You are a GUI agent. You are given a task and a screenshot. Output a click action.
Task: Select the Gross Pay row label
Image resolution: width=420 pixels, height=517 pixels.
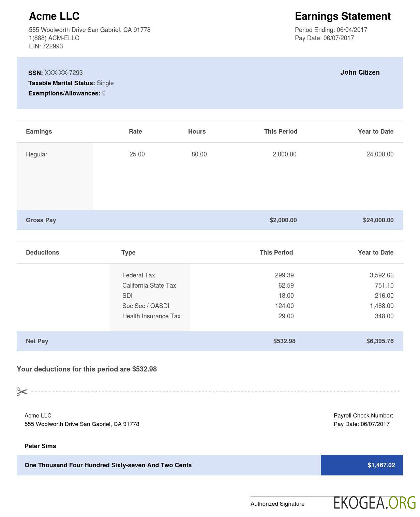click(41, 220)
